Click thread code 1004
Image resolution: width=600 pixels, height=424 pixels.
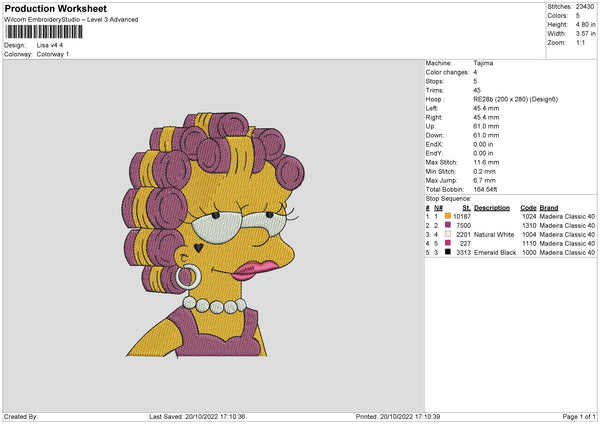(x=529, y=235)
